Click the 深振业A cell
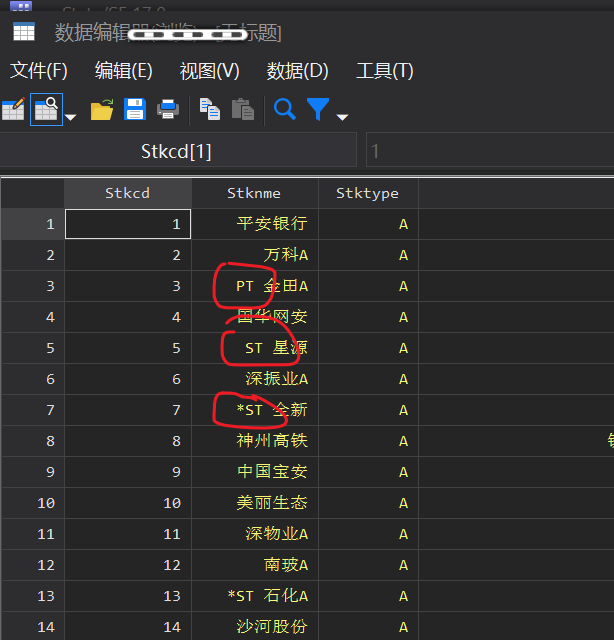 pyautogui.click(x=255, y=379)
